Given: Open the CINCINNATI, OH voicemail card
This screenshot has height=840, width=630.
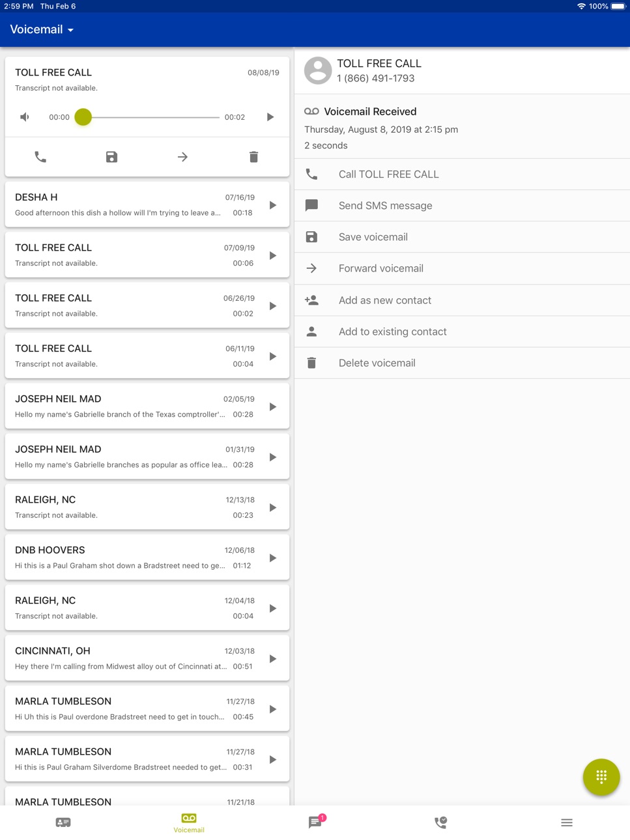Looking at the screenshot, I should (x=147, y=658).
